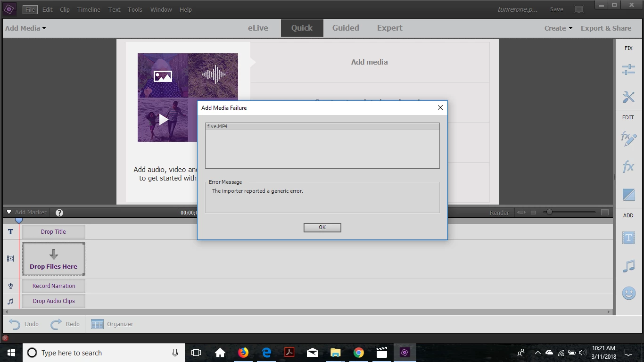This screenshot has height=362, width=644.
Task: Open the Tools wrench-and-screwdriver icon
Action: (x=628, y=97)
